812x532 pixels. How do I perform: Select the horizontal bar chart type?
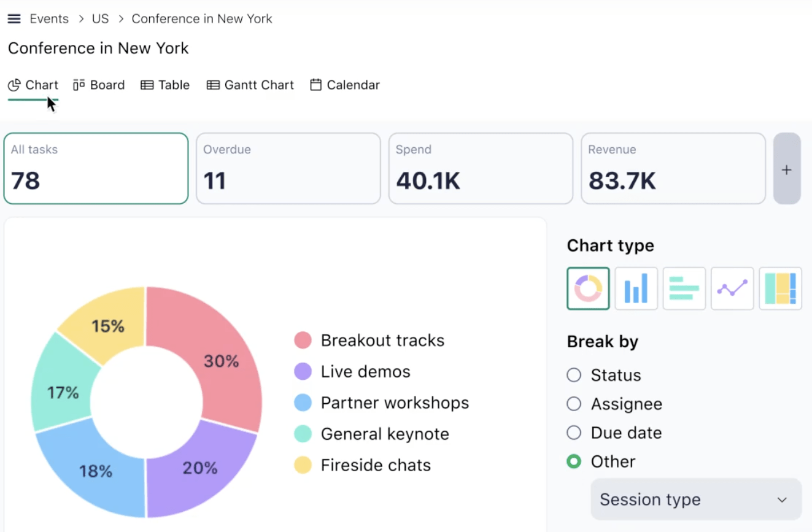[x=684, y=288]
